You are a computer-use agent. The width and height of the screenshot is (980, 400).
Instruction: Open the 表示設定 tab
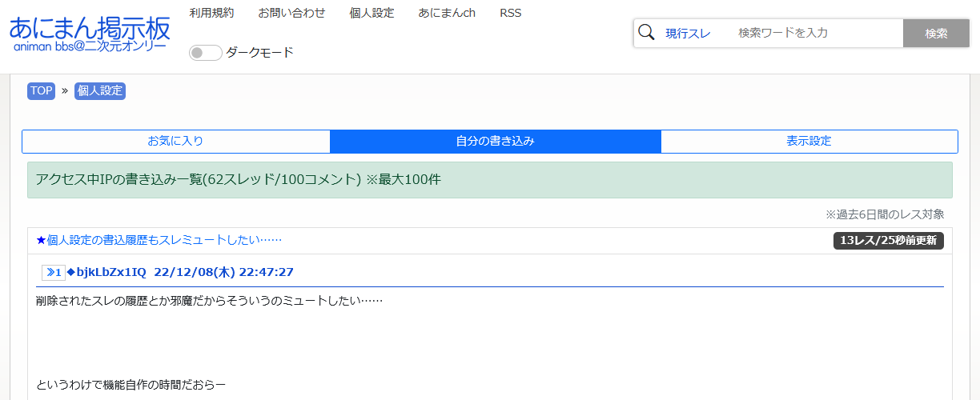(x=809, y=141)
